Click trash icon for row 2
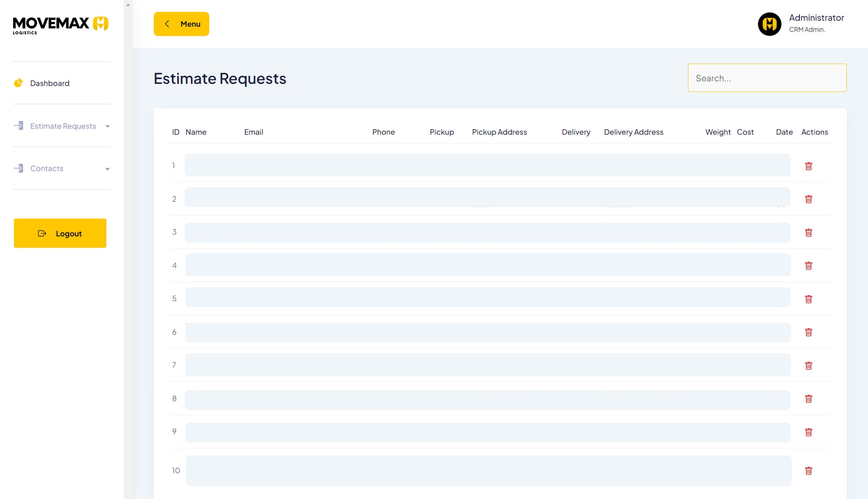Image resolution: width=868 pixels, height=499 pixels. 808,199
